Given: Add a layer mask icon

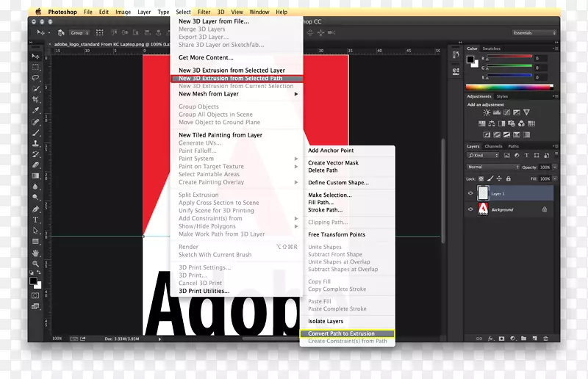Looking at the screenshot, I should [502, 339].
